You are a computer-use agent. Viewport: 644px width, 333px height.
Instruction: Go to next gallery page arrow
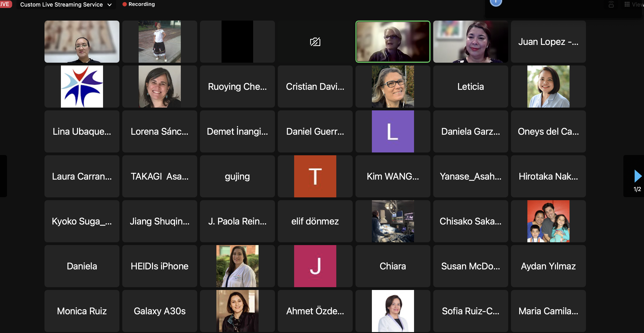[x=638, y=176]
